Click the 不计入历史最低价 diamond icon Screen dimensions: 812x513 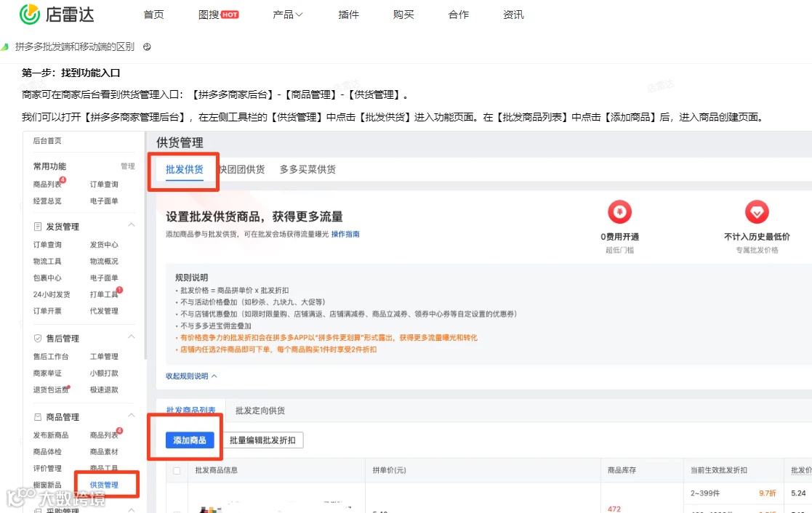(x=757, y=211)
